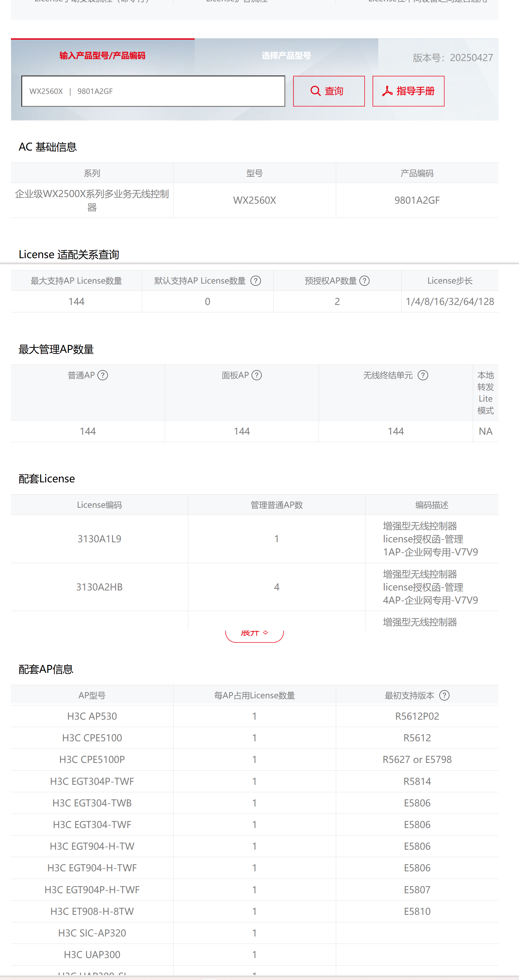This screenshot has width=519, height=980.
Task: Select version number text 版本号：20250427
Action: point(453,58)
